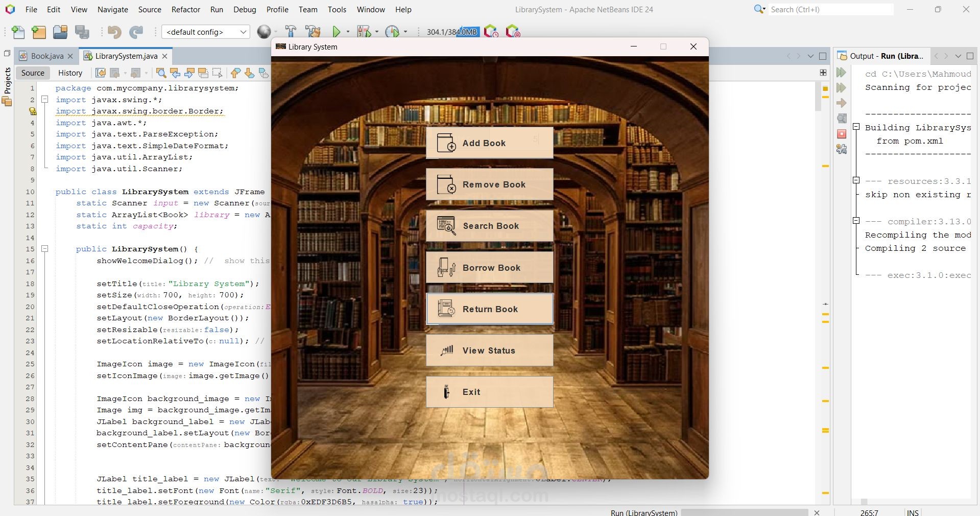Toggle Highlight Search in editor toolbar
This screenshot has height=516, width=980.
[203, 73]
